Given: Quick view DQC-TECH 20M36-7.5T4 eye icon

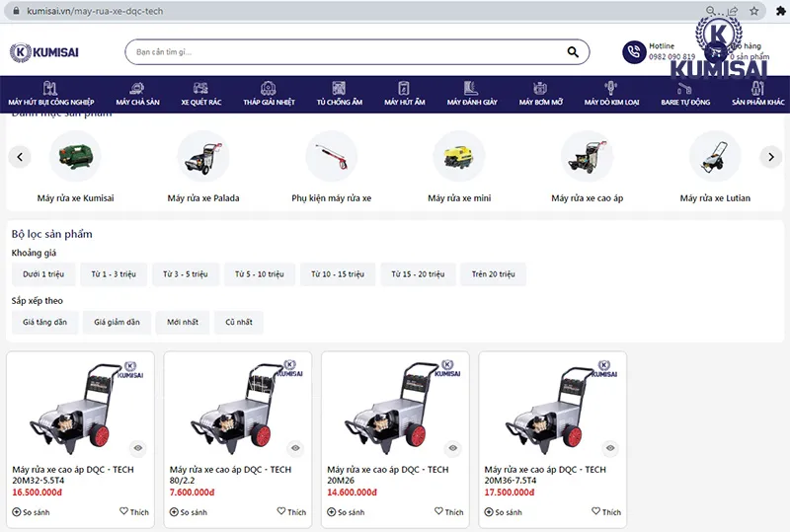Looking at the screenshot, I should point(610,448).
